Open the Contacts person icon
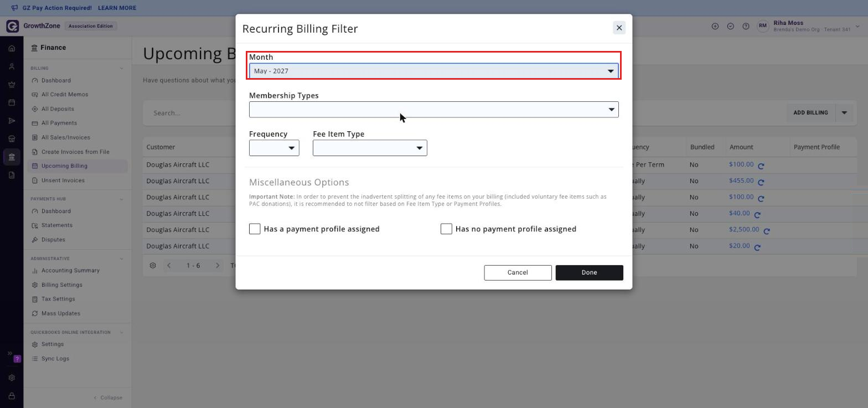Viewport: 868px width, 408px height. coord(12,66)
